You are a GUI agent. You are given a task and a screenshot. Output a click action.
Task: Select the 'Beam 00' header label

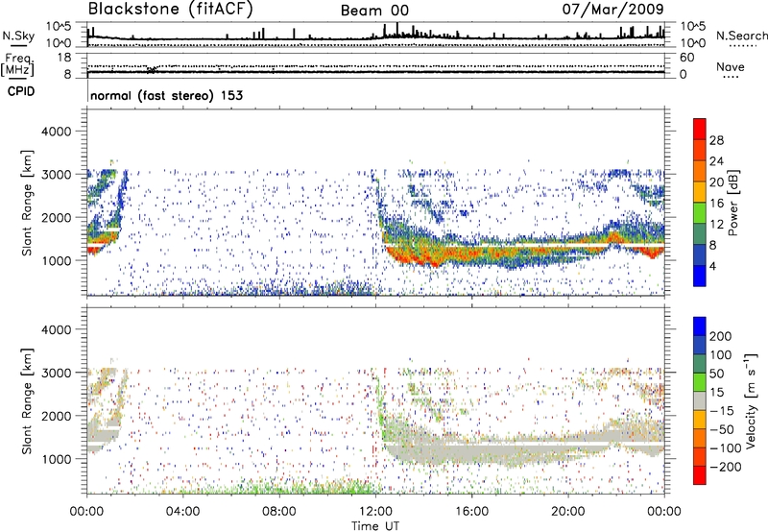pos(374,11)
